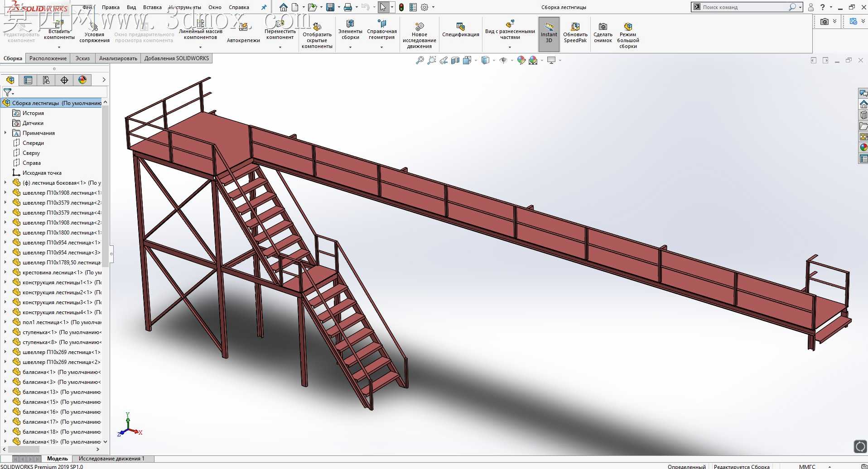Click Сделать снимок snapshot icon
The height and width of the screenshot is (469, 868).
[603, 33]
